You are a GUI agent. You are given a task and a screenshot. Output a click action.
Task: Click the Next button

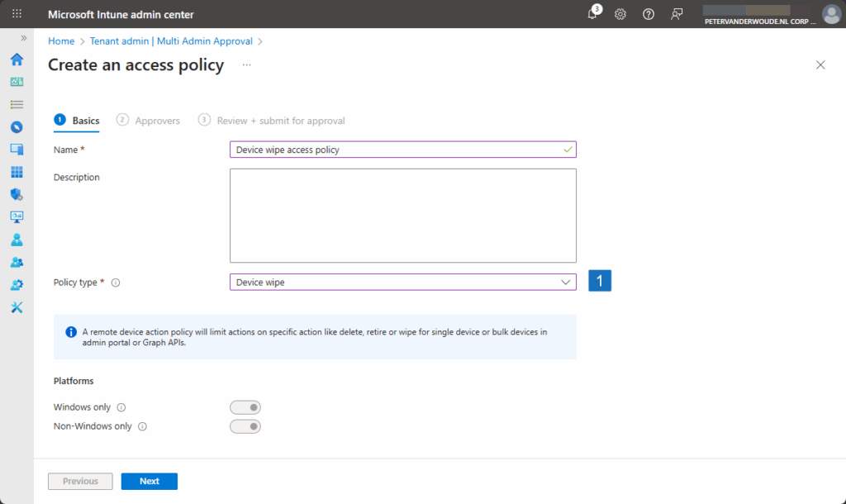[149, 481]
